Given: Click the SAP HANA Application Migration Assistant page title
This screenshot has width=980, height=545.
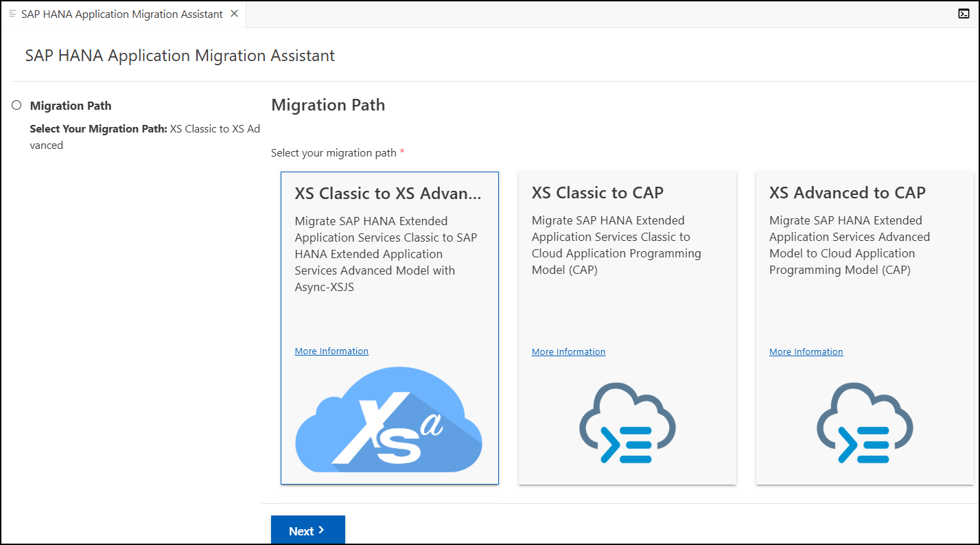Looking at the screenshot, I should (180, 56).
